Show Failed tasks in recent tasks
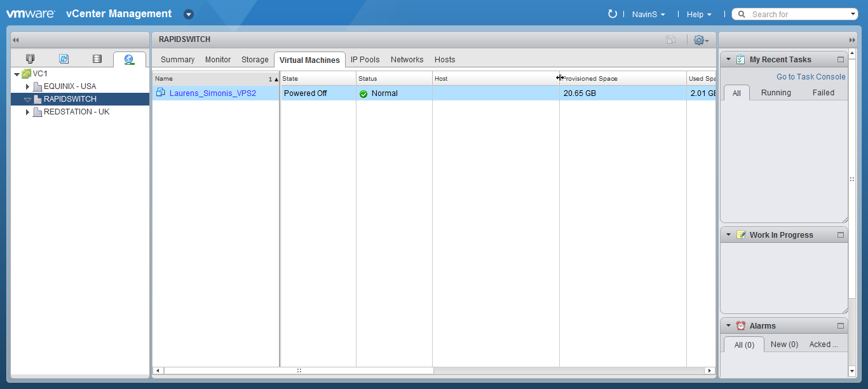Screen dimensions: 868x389 click(824, 92)
